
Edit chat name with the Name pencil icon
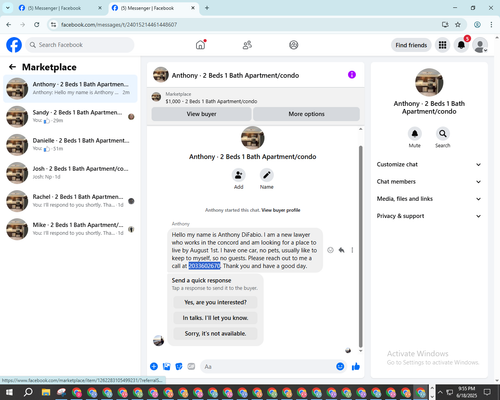pos(267,175)
